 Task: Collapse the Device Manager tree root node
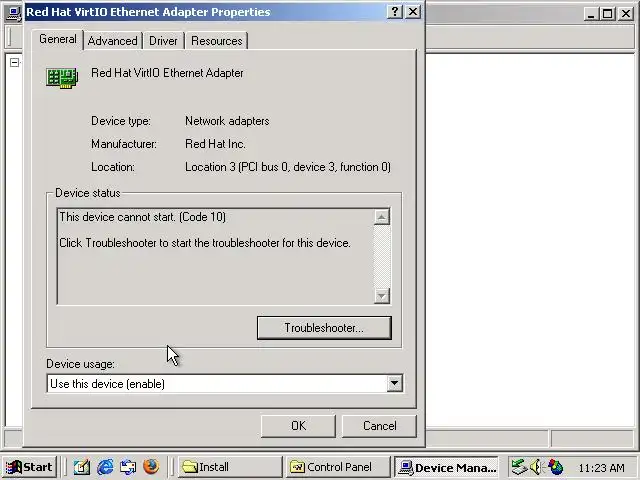click(14, 62)
